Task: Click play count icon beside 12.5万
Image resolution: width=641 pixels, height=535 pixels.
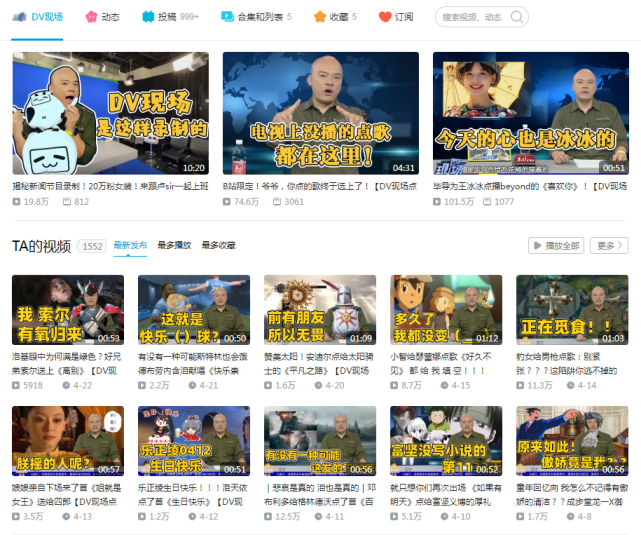Action: point(268,517)
